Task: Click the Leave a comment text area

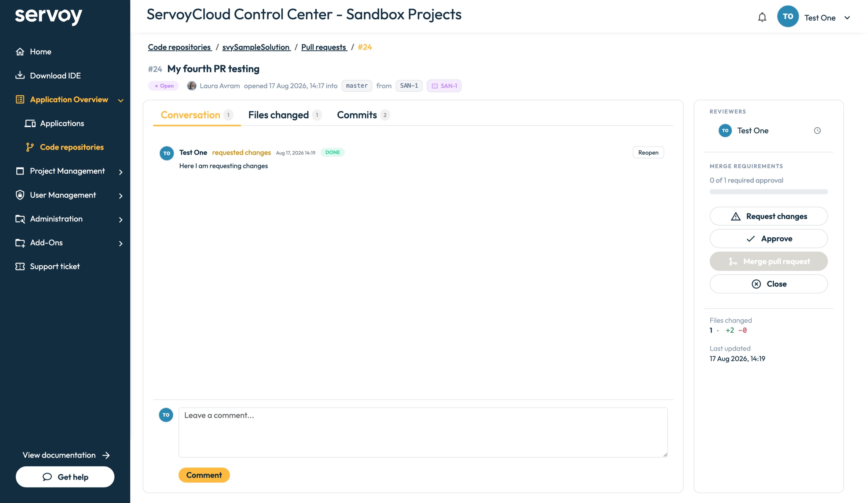Action: 423,432
